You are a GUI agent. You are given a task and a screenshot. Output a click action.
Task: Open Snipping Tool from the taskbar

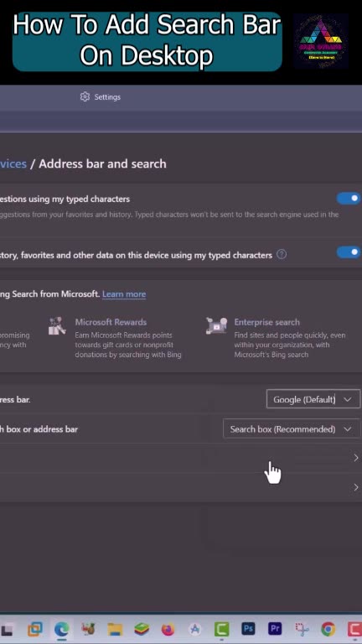pos(302,629)
